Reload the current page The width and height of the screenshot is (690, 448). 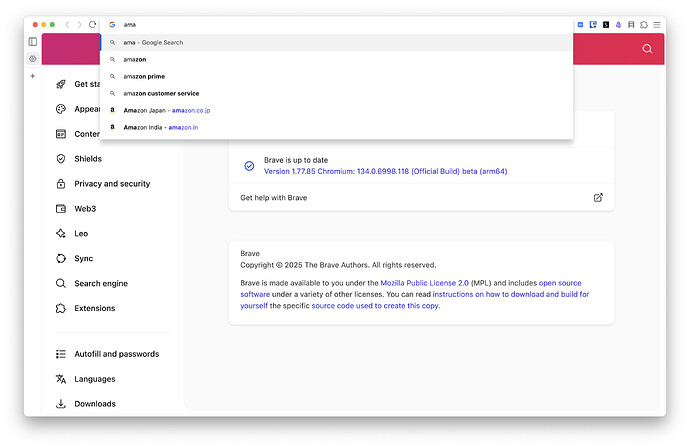tap(93, 24)
